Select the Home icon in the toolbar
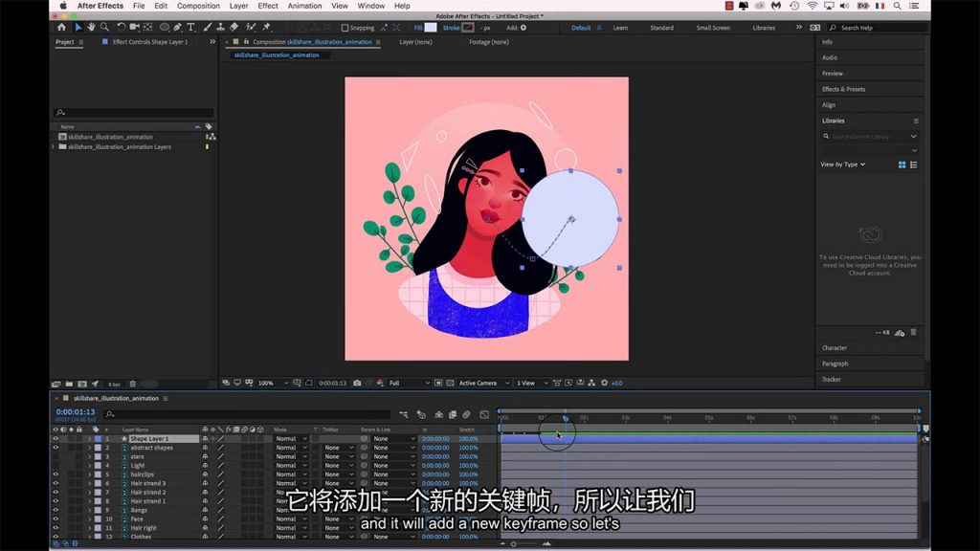Viewport: 980px width, 551px height. pos(61,28)
